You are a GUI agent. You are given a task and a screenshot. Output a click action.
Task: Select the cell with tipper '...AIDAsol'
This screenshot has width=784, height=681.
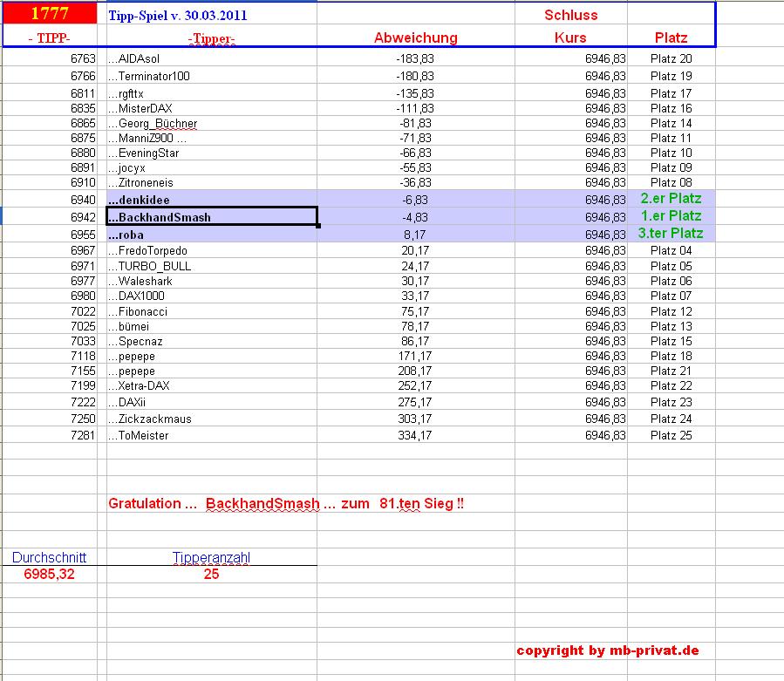pos(212,58)
